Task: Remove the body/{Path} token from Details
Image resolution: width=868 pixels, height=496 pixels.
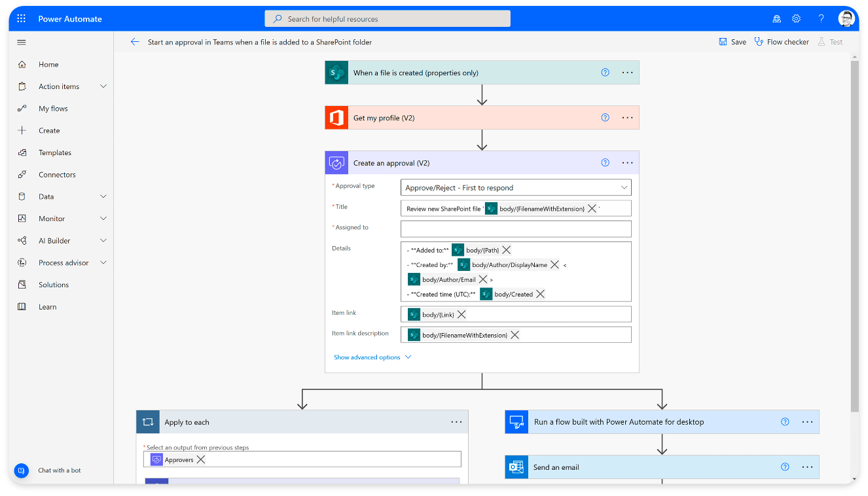Action: click(x=506, y=250)
